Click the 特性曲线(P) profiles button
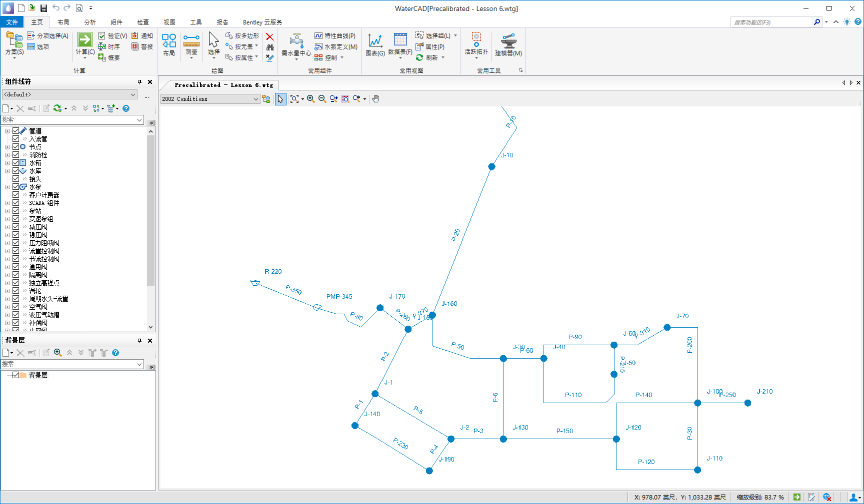 pyautogui.click(x=335, y=36)
